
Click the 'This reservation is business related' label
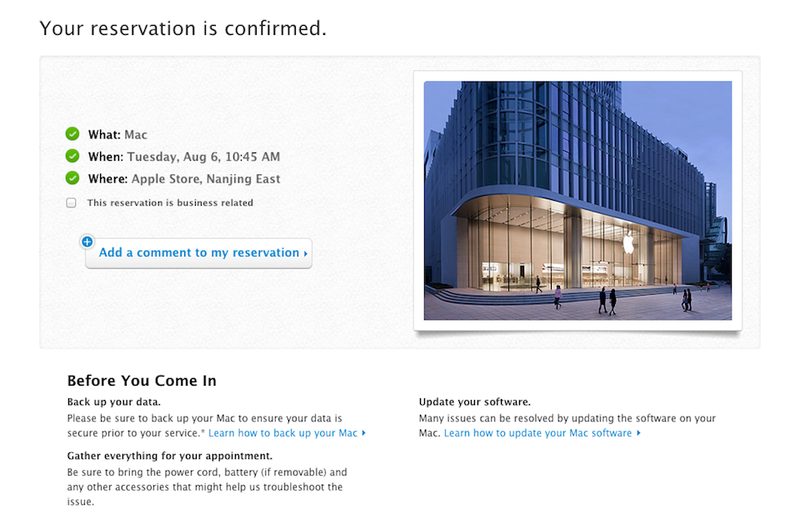[170, 203]
